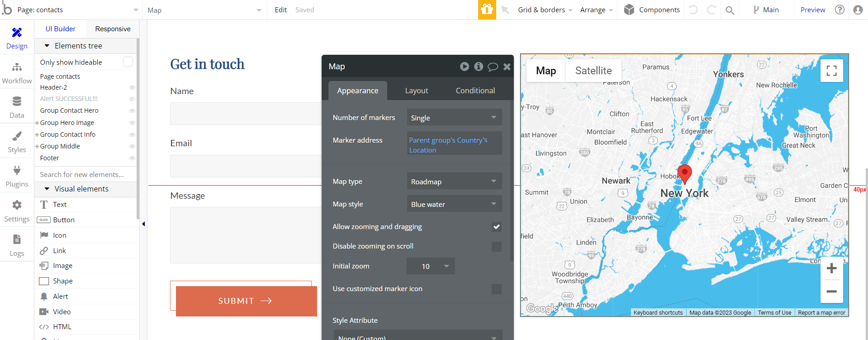Image resolution: width=868 pixels, height=340 pixels.
Task: Switch to the Responsive tab
Action: (113, 29)
